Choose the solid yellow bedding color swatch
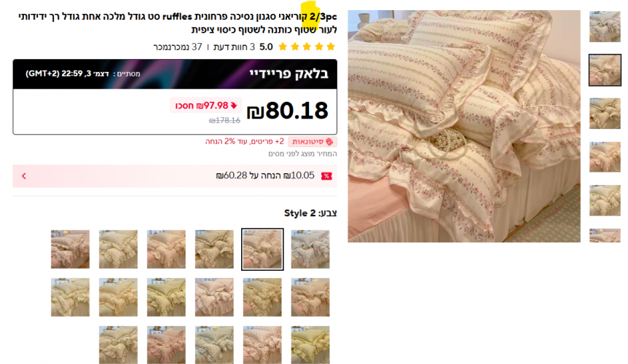 (310, 345)
